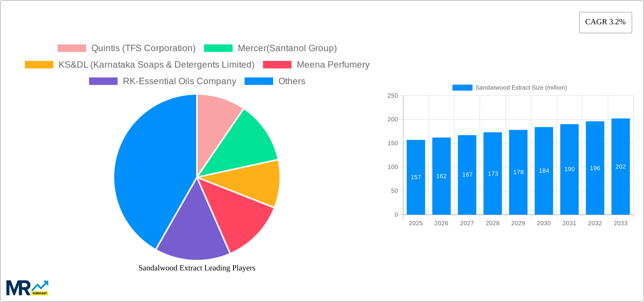Image resolution: width=644 pixels, height=302 pixels.
Task: Toggle Meena Perfumery legend item
Action: pyautogui.click(x=333, y=65)
